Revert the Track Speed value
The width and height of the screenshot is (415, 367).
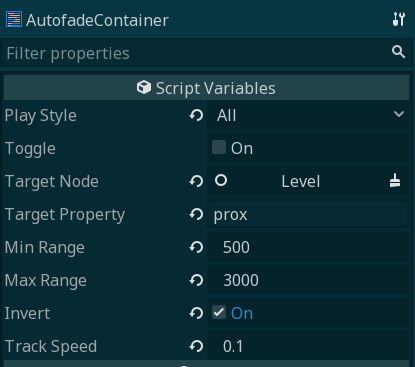click(x=196, y=346)
